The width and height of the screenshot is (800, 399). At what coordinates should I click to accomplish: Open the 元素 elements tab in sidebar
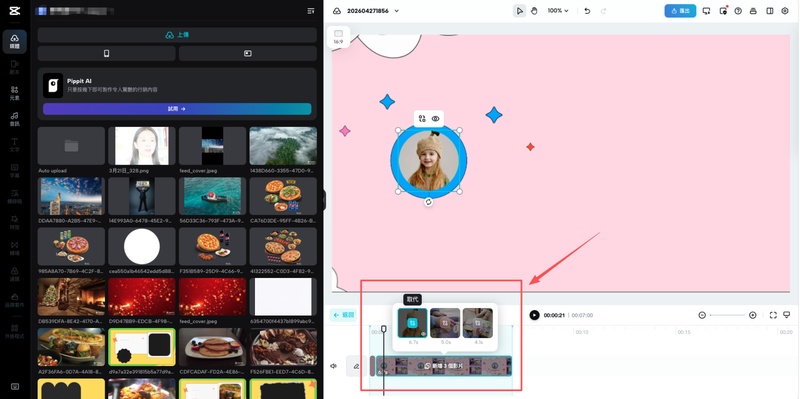[x=15, y=92]
